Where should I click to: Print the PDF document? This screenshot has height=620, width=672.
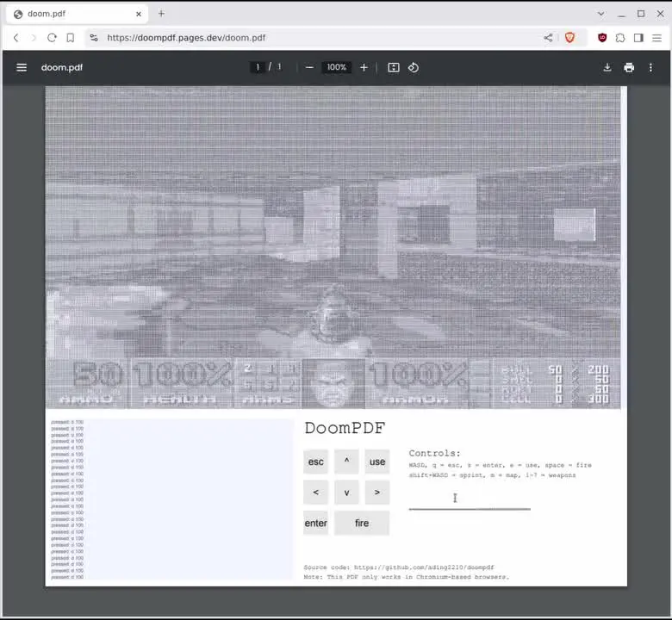[629, 67]
